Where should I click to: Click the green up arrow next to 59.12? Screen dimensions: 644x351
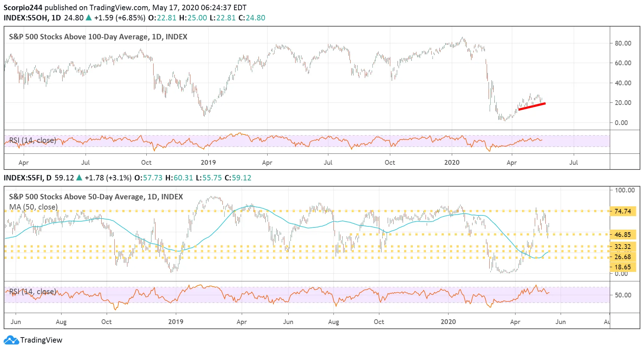(79, 178)
